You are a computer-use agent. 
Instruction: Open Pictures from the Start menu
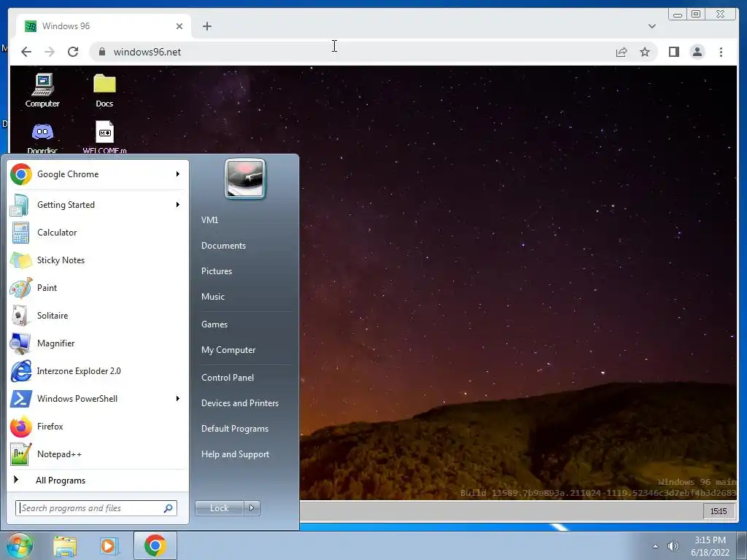pyautogui.click(x=217, y=271)
